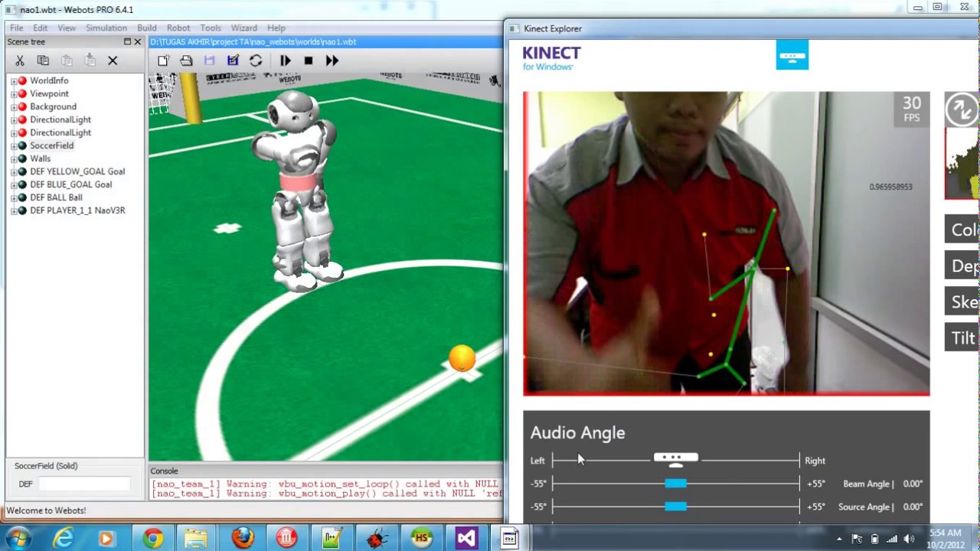The image size is (980, 551).
Task: Click the blue Kinect sensor icon at top
Action: point(792,56)
